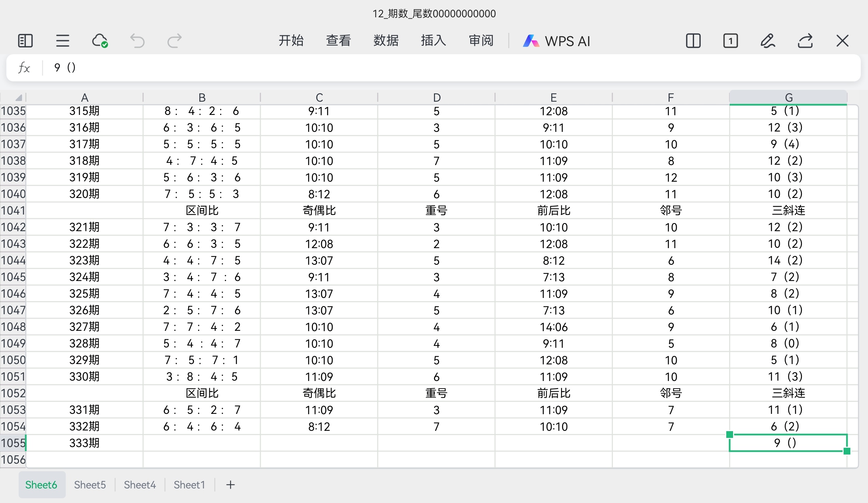Redo the last undone action
Screen dimensions: 868x503
click(174, 41)
